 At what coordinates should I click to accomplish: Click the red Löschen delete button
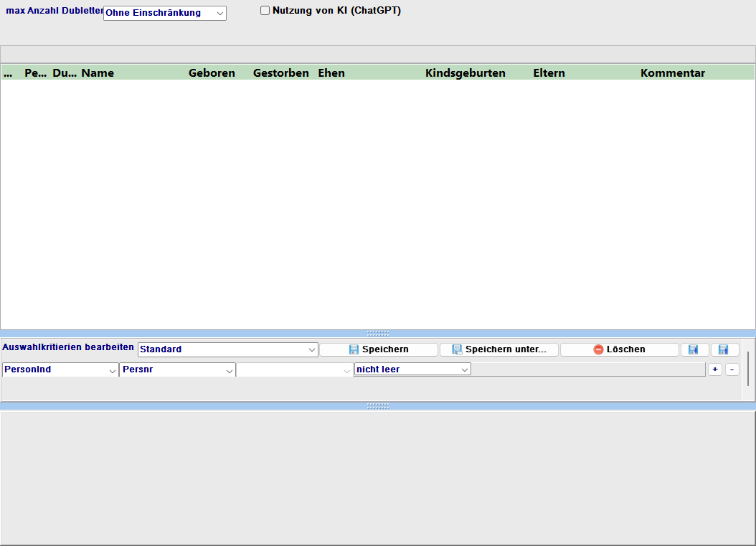(619, 349)
